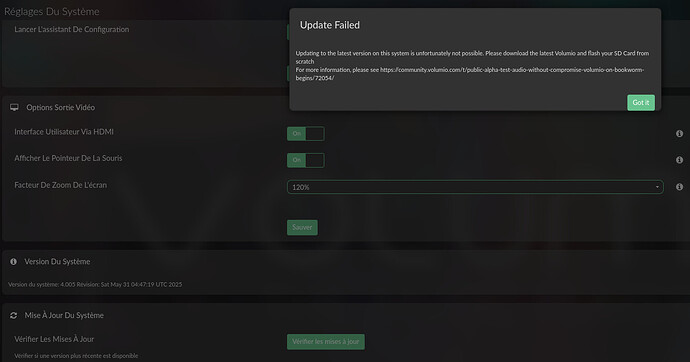Click the Options Sortie Vidéo section header
This screenshot has width=690, height=362.
60,107
